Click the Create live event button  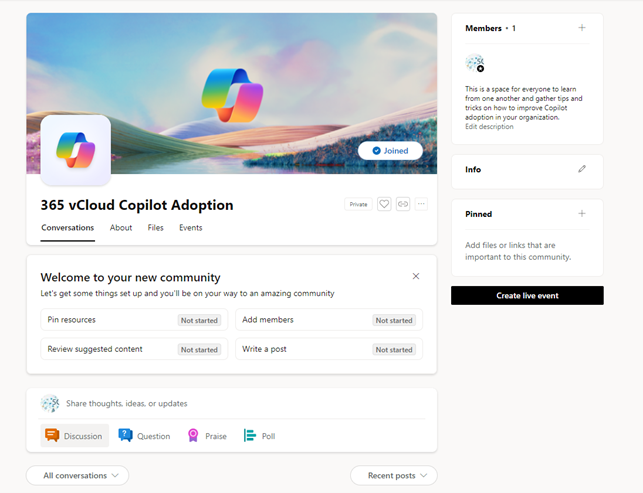tap(527, 295)
